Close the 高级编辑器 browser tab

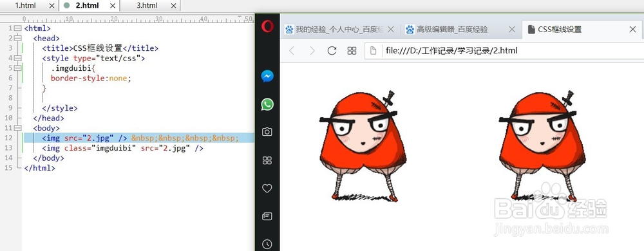pos(512,29)
